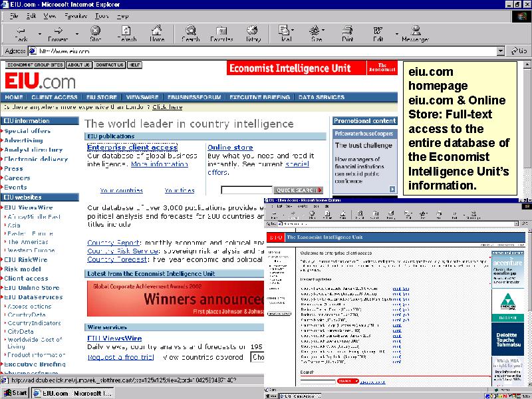Image resolution: width=532 pixels, height=399 pixels.
Task: Refresh the EIU.com page
Action: point(126,34)
